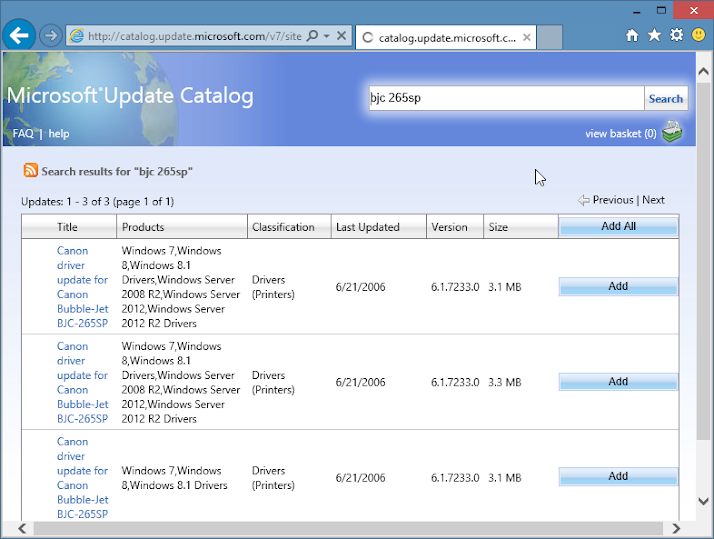Screen dimensions: 714x539
Task: Click the URL text in the address bar
Action: tap(194, 36)
